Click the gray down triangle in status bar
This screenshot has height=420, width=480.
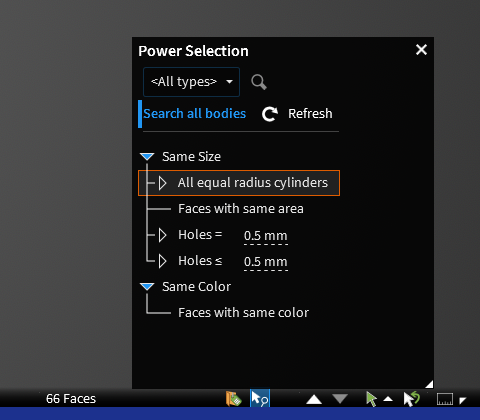(340, 398)
